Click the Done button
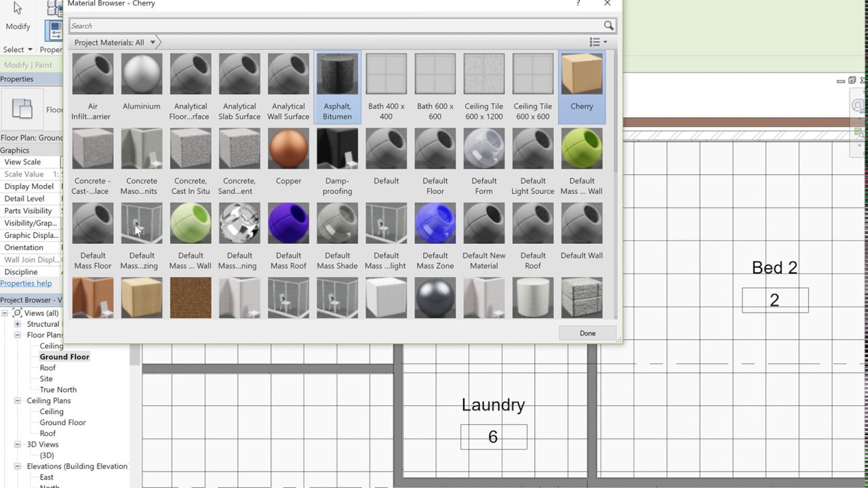Viewport: 868px width, 488px height. [587, 333]
